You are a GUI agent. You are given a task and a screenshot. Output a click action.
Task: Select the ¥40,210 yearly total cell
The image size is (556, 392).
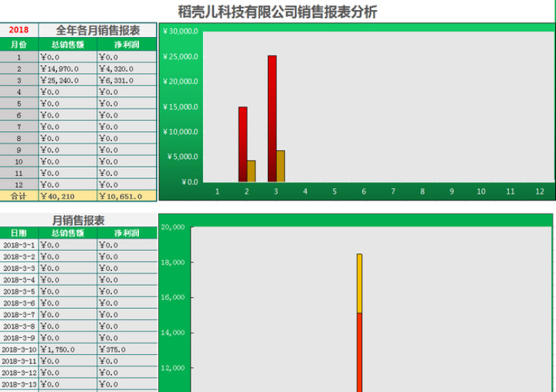click(68, 196)
